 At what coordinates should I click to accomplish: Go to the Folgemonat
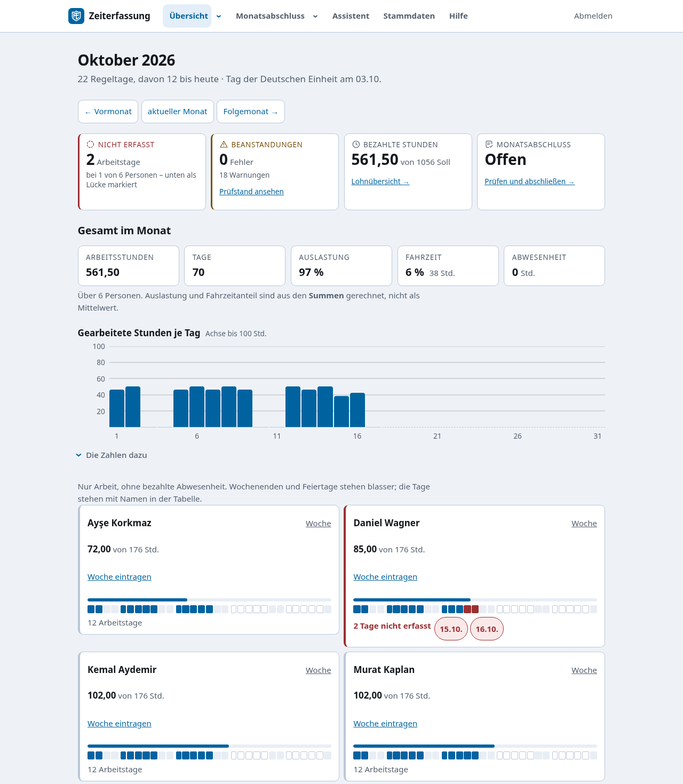click(251, 112)
